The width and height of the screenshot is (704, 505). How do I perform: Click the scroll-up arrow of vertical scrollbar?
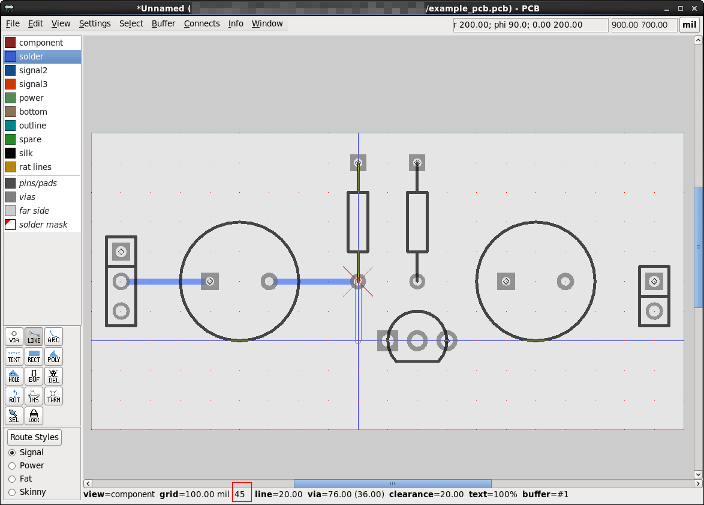(698, 40)
